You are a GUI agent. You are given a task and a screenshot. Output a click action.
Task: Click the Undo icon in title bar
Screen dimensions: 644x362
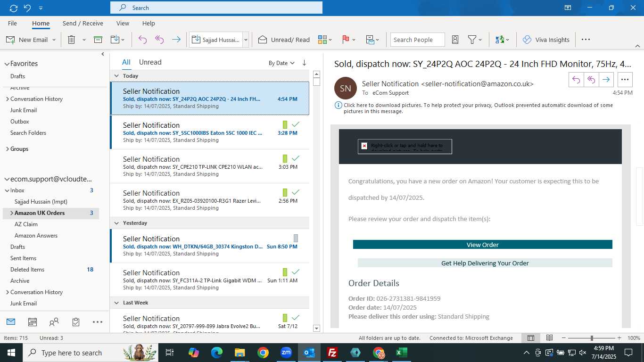point(27,8)
